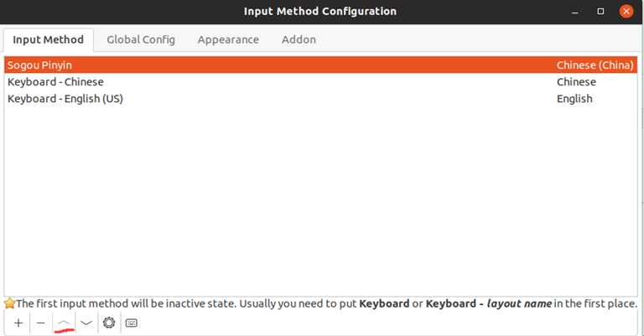Select Keyboard - Chinese in the list
This screenshot has width=644, height=336.
(x=321, y=81)
